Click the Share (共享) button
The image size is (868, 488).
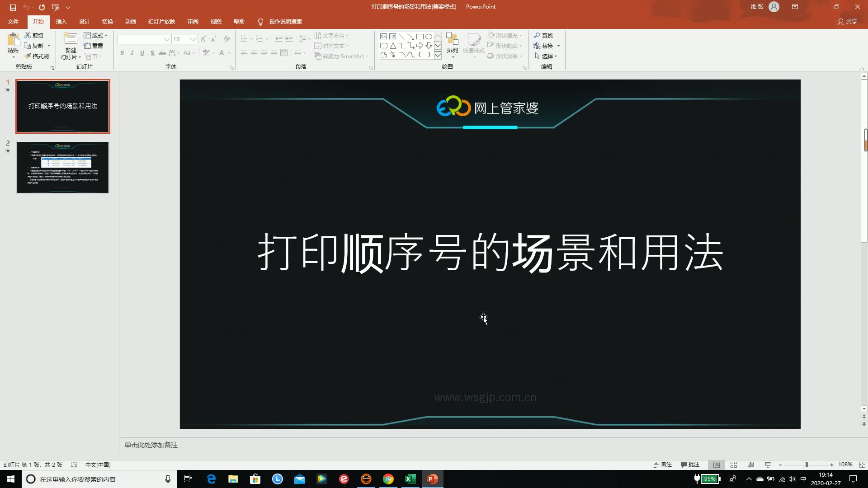coord(847,22)
